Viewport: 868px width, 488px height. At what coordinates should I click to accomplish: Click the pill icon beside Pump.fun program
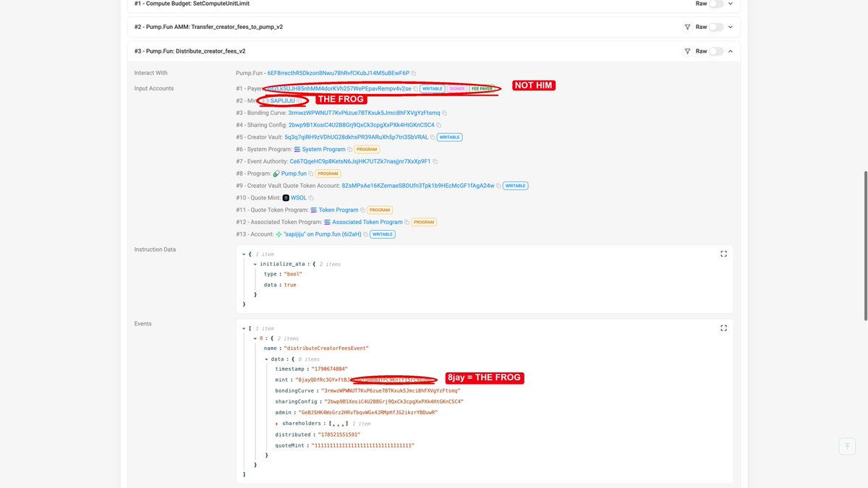tap(276, 174)
